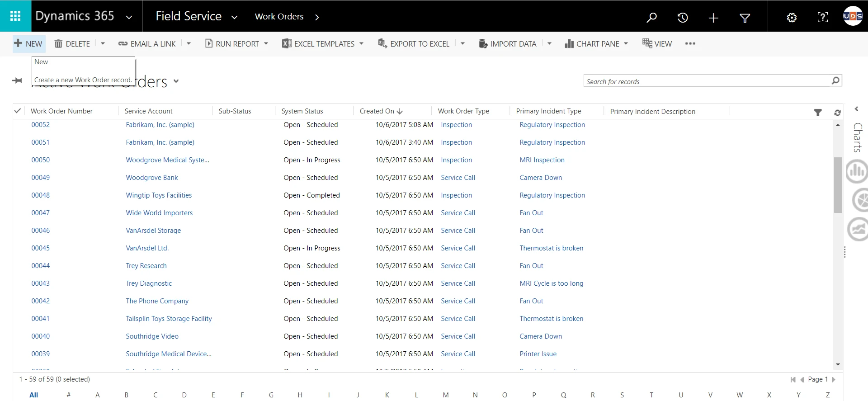Screen dimensions: 868x401
Task: Select the line chart icon in Charts pane
Action: pyautogui.click(x=858, y=229)
